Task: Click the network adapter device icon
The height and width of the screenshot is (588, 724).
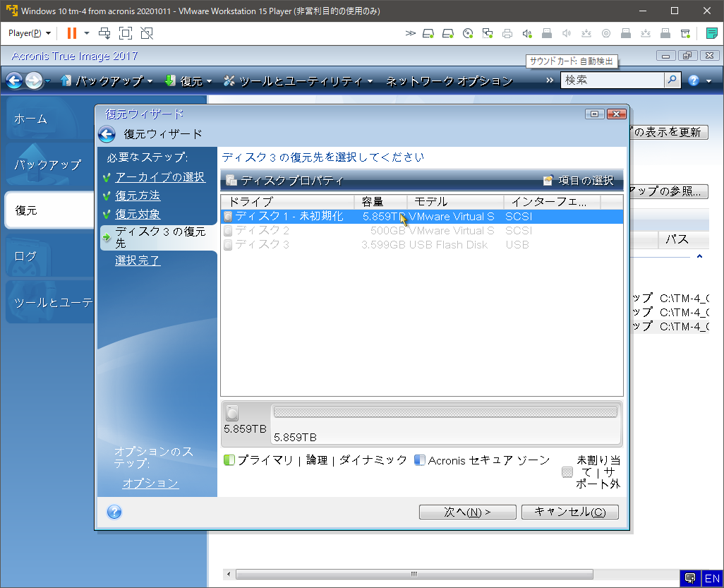Action: tap(488, 33)
